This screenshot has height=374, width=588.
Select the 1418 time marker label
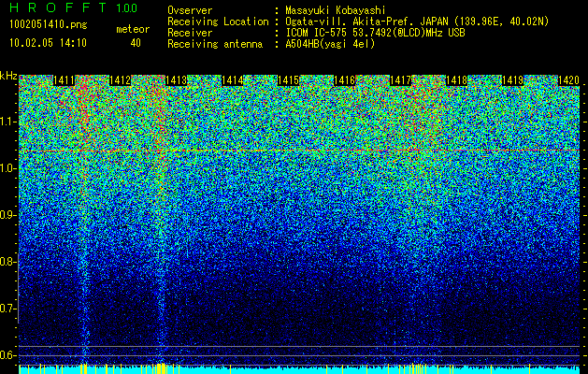[x=457, y=80]
